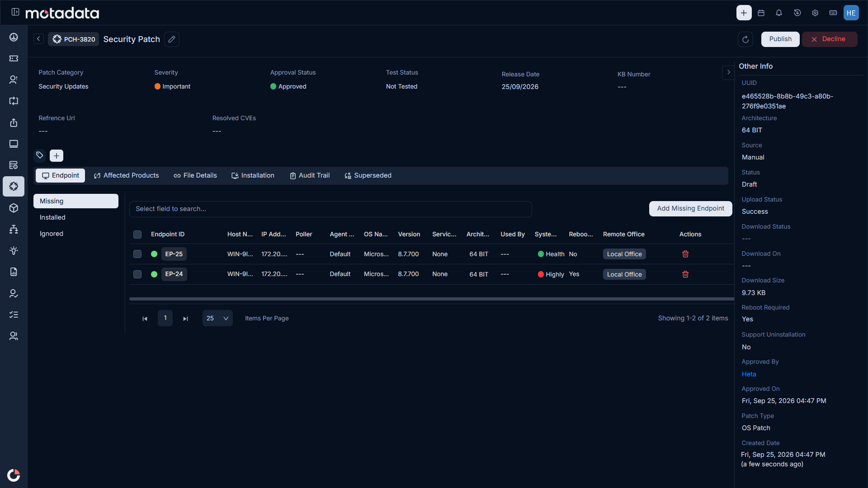Image resolution: width=868 pixels, height=488 pixels.
Task: Open the items per page dropdown showing 25
Action: coord(217,318)
